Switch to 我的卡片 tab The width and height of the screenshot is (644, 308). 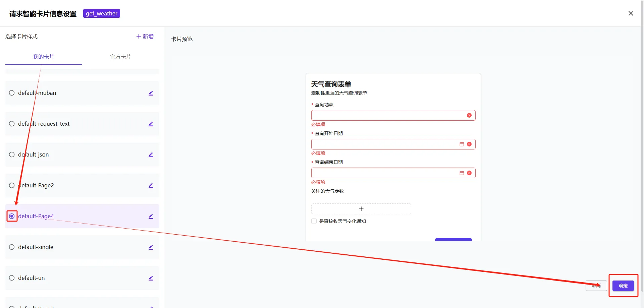click(x=44, y=57)
